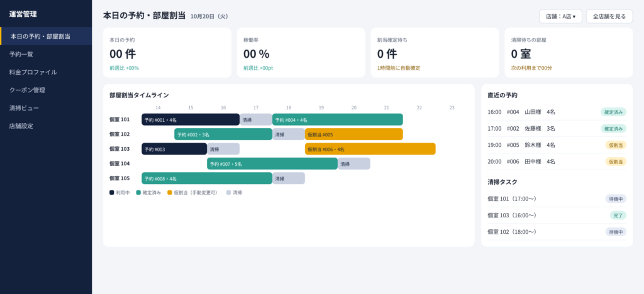Click the 利用中 legend swatch
Image resolution: width=644 pixels, height=294 pixels.
coord(112,192)
